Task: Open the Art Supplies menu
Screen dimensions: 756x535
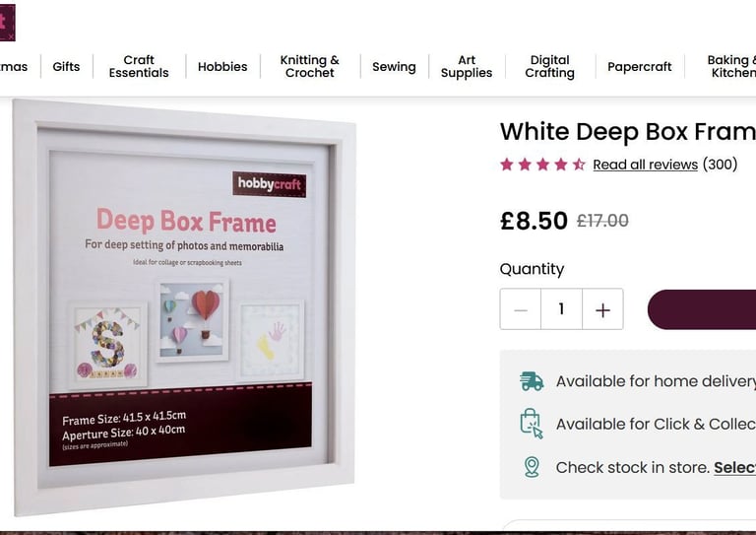Action: [x=467, y=67]
